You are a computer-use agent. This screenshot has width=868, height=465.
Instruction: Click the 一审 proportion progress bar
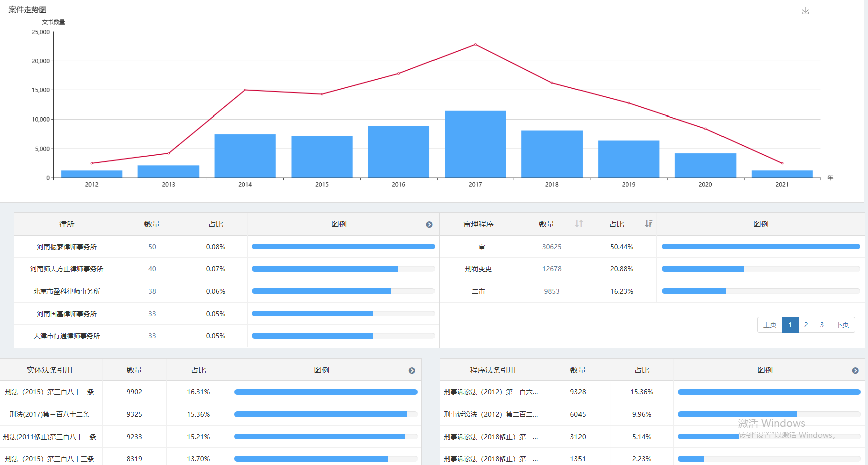tap(761, 247)
